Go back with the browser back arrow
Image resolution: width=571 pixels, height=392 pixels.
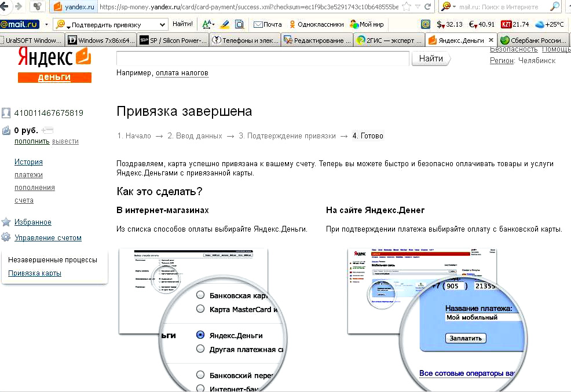pyautogui.click(x=4, y=6)
